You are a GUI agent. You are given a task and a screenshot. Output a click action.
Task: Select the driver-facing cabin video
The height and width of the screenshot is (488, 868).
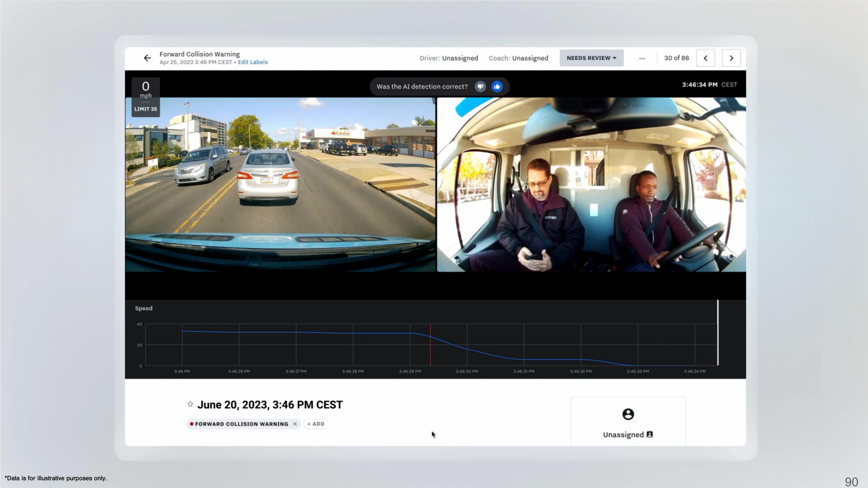pyautogui.click(x=591, y=185)
